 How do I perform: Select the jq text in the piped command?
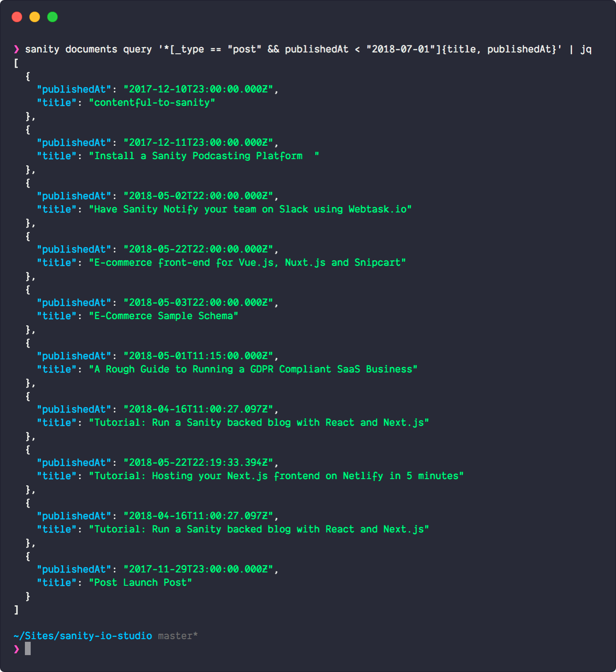click(x=588, y=49)
